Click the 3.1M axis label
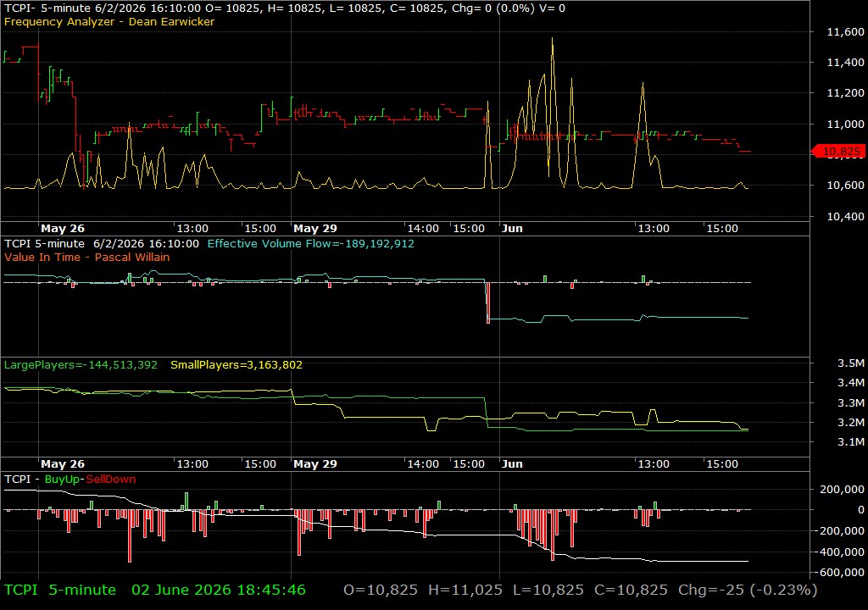Viewport: 868px width, 610px height. (x=851, y=441)
